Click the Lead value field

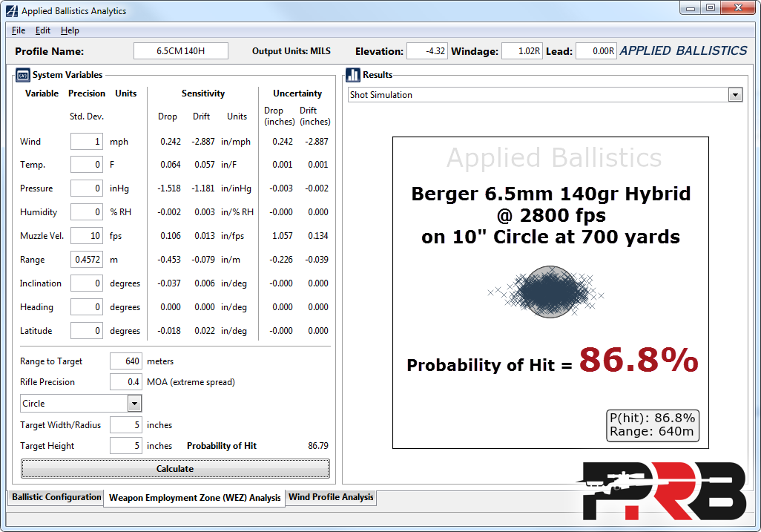596,51
